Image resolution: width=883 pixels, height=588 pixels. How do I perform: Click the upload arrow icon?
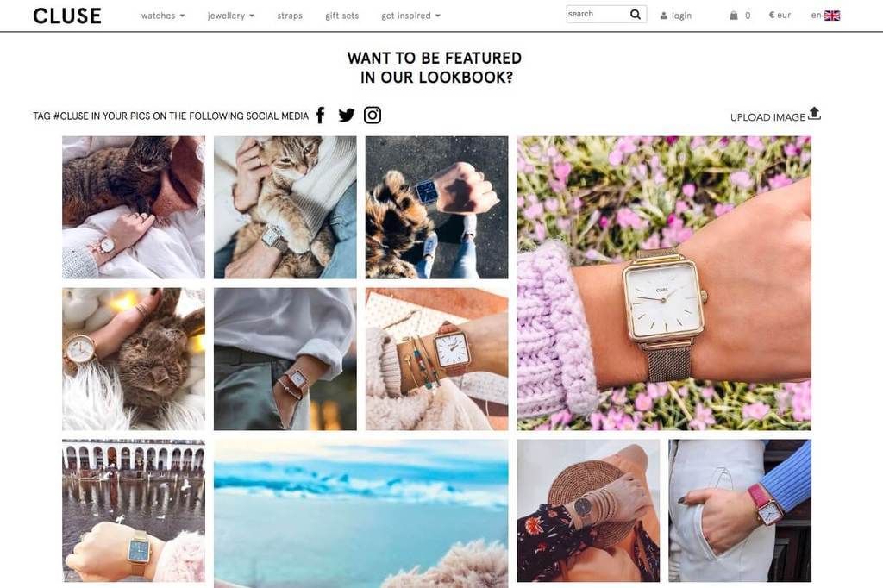point(814,114)
